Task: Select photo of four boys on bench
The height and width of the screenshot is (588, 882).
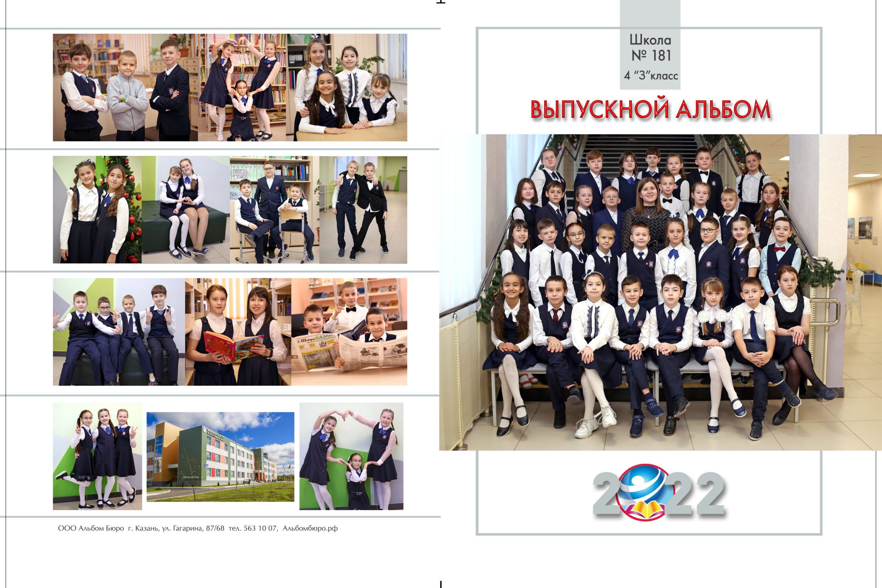Action: point(119,331)
